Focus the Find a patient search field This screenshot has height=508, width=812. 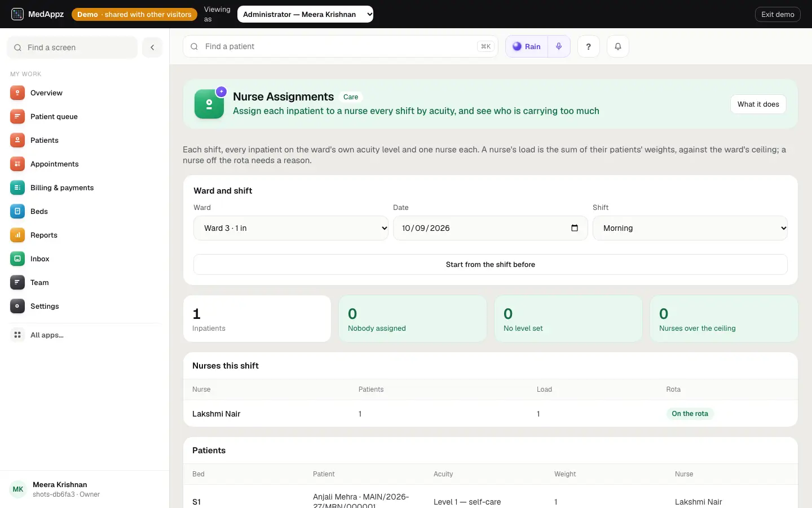pos(341,46)
